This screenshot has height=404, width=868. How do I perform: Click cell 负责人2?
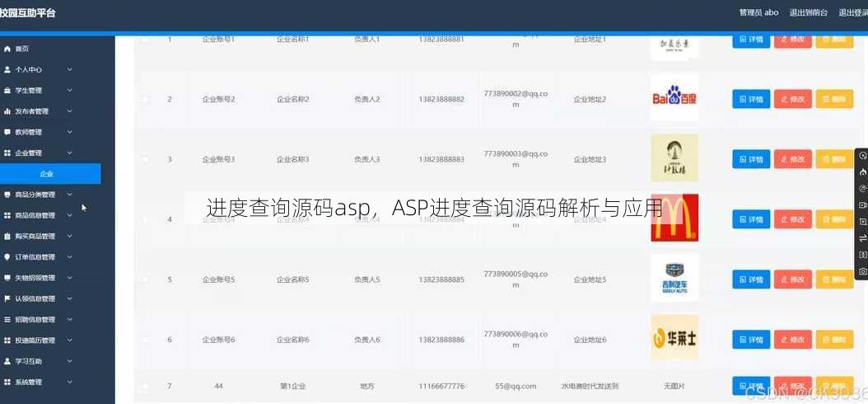click(x=367, y=99)
